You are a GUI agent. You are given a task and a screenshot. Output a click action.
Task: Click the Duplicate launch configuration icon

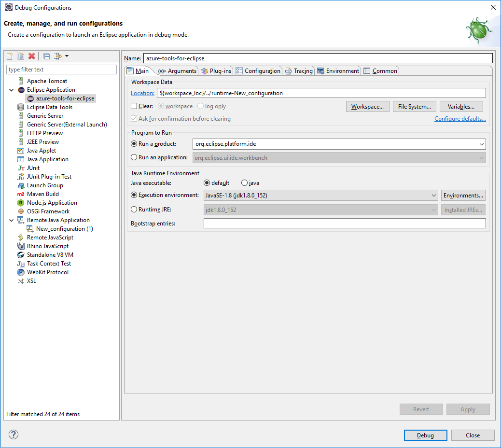[20, 56]
